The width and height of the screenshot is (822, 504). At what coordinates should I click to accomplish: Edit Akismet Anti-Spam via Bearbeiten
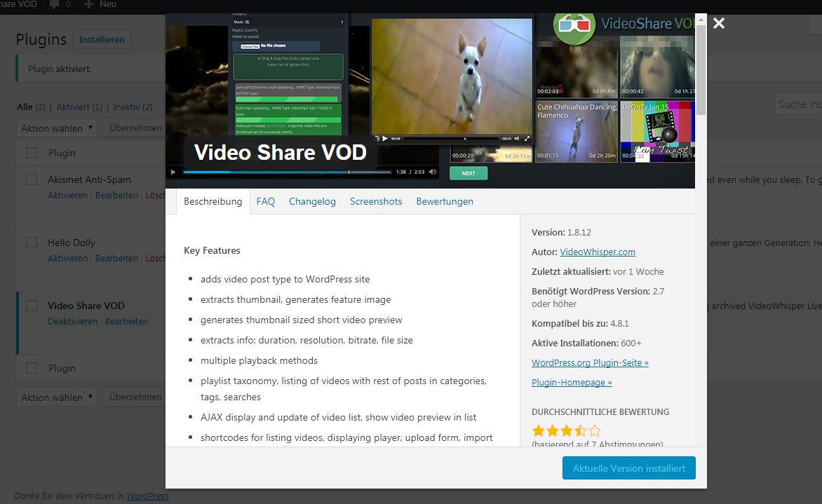click(x=116, y=196)
